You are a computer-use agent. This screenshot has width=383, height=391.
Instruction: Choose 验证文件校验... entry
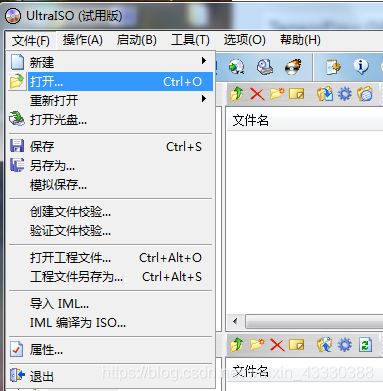click(110, 230)
